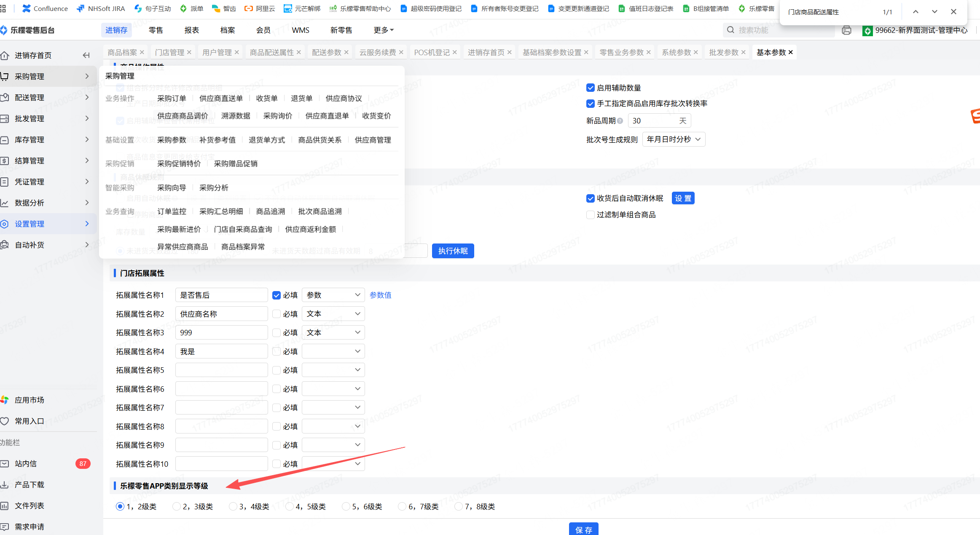
Task: Click the 拓展属性名称5 text field
Action: [221, 370]
